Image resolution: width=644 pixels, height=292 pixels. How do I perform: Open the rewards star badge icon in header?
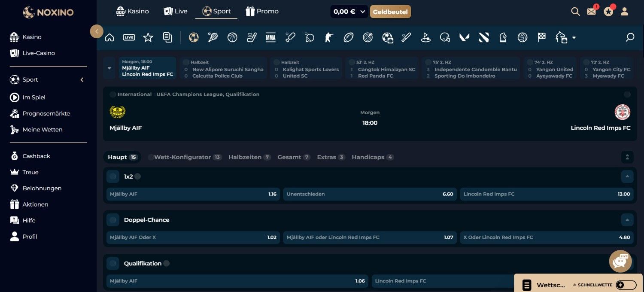(x=609, y=12)
